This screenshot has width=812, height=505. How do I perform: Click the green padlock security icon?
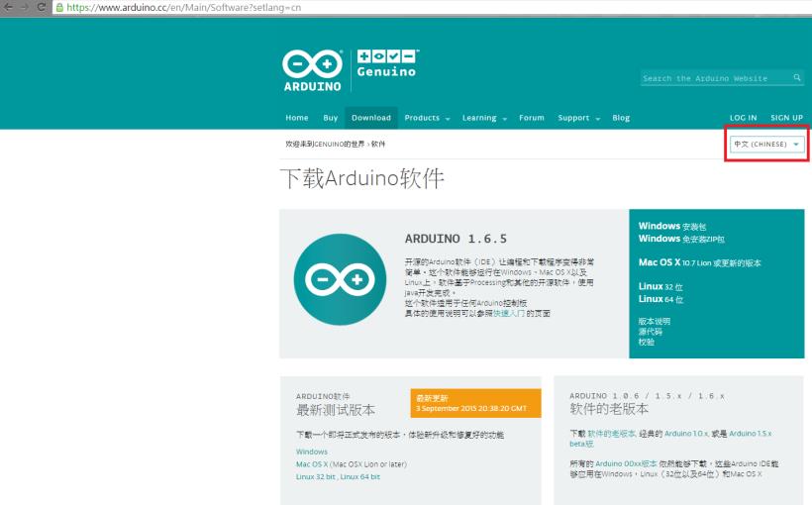point(59,7)
